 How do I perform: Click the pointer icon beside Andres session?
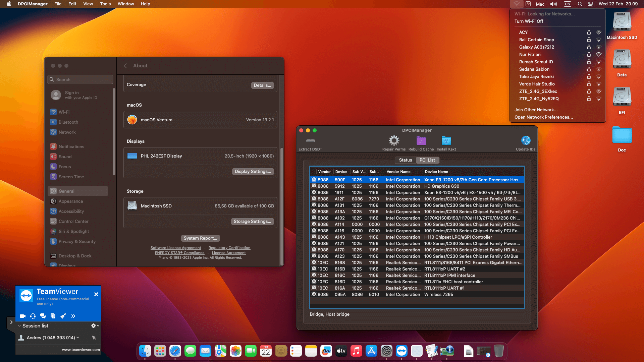coord(94,338)
